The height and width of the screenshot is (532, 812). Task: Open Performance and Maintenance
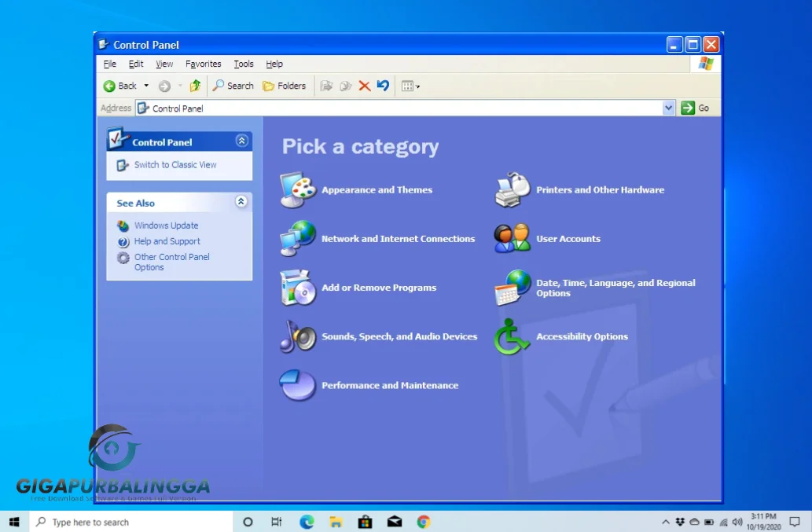pyautogui.click(x=389, y=385)
